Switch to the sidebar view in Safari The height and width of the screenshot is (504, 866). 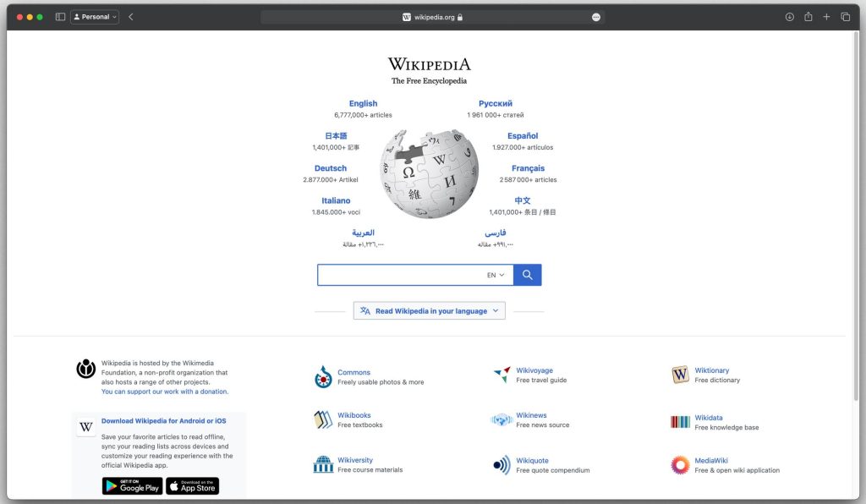pyautogui.click(x=59, y=16)
